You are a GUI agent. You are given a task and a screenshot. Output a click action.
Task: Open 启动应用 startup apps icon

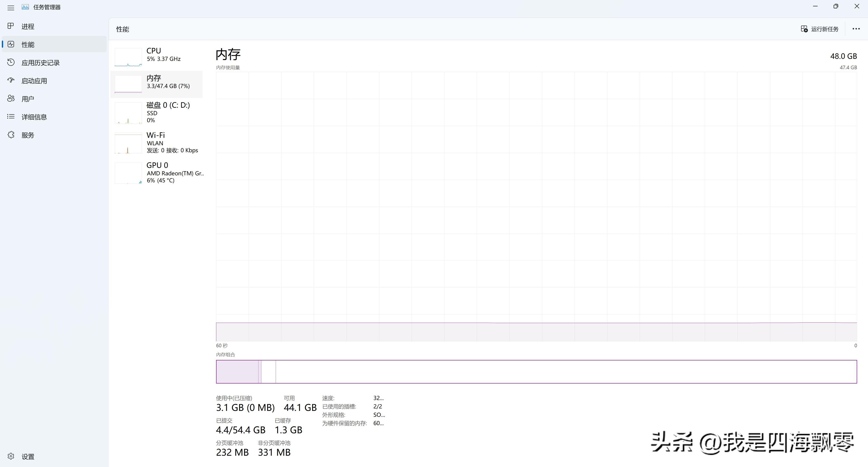pyautogui.click(x=11, y=81)
